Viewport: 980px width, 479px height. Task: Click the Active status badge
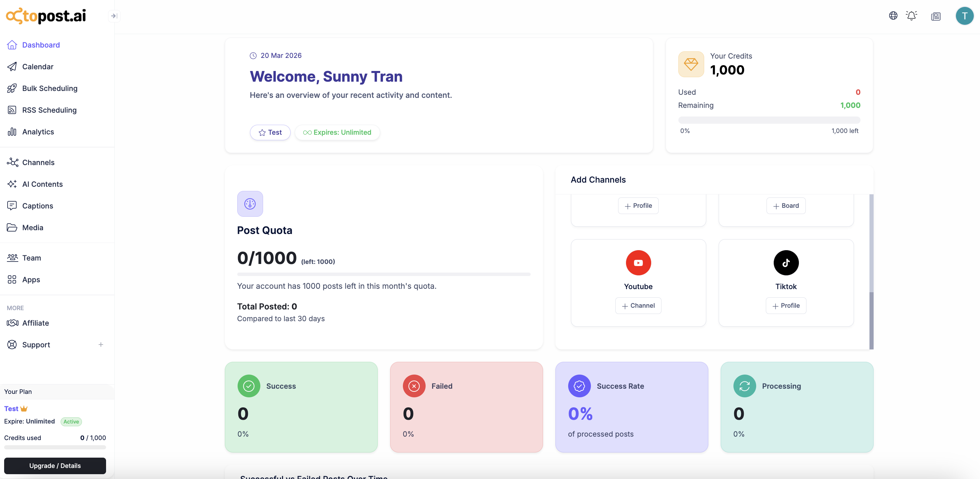(x=71, y=421)
